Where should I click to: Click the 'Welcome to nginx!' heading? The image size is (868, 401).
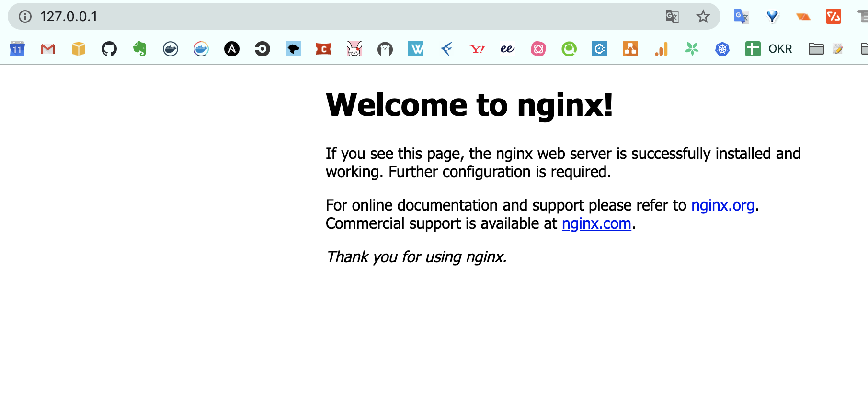(x=469, y=105)
